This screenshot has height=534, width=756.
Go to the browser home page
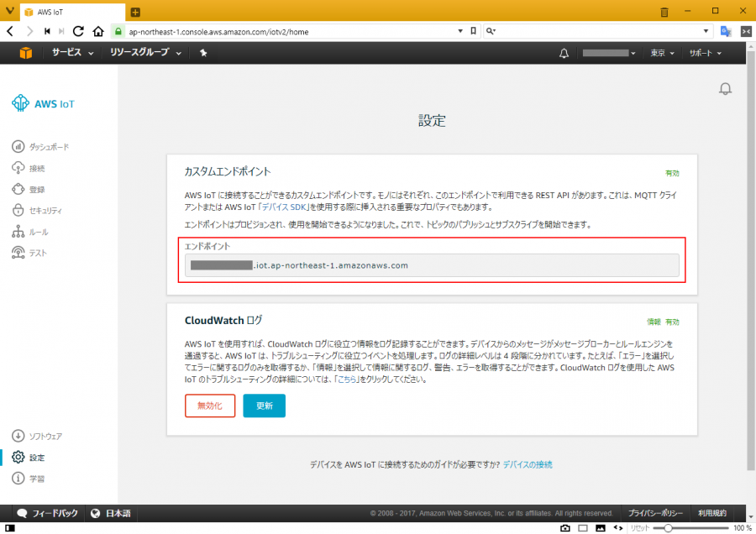(98, 32)
